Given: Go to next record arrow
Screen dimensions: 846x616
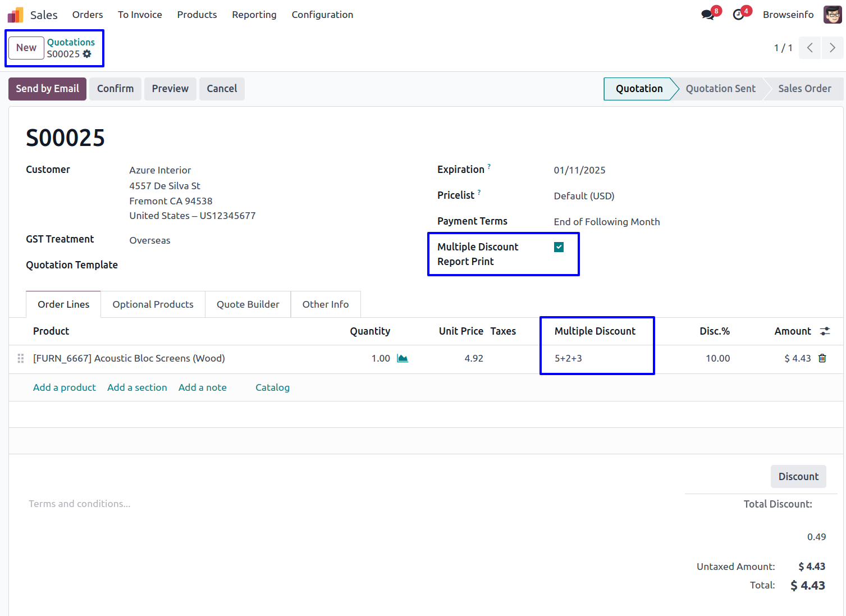Looking at the screenshot, I should (x=832, y=48).
